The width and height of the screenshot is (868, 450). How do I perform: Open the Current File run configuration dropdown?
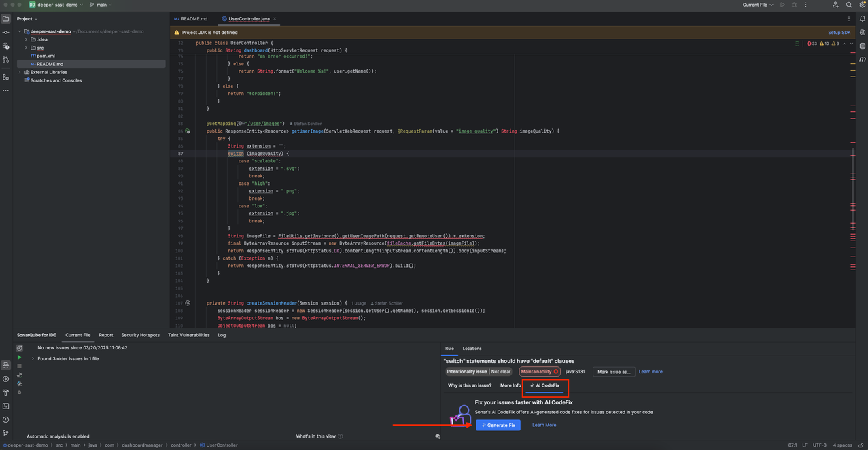pos(757,5)
